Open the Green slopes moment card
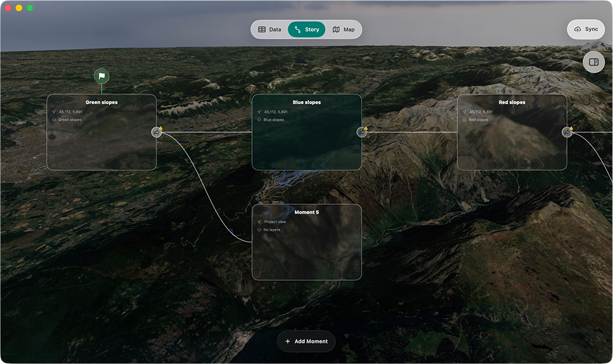Viewport: 613px width, 364px height. (102, 132)
